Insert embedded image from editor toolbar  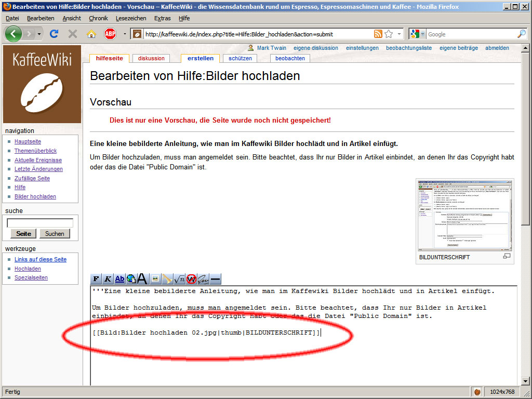(155, 279)
